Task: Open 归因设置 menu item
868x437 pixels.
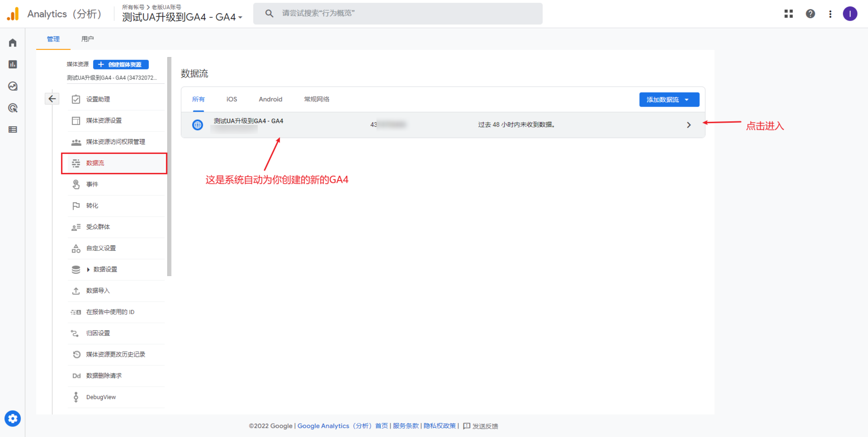Action: pyautogui.click(x=98, y=333)
